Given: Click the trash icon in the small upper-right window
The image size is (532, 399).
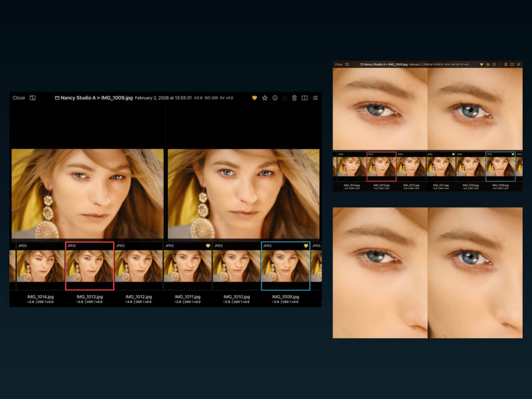Looking at the screenshot, I should click(x=506, y=64).
